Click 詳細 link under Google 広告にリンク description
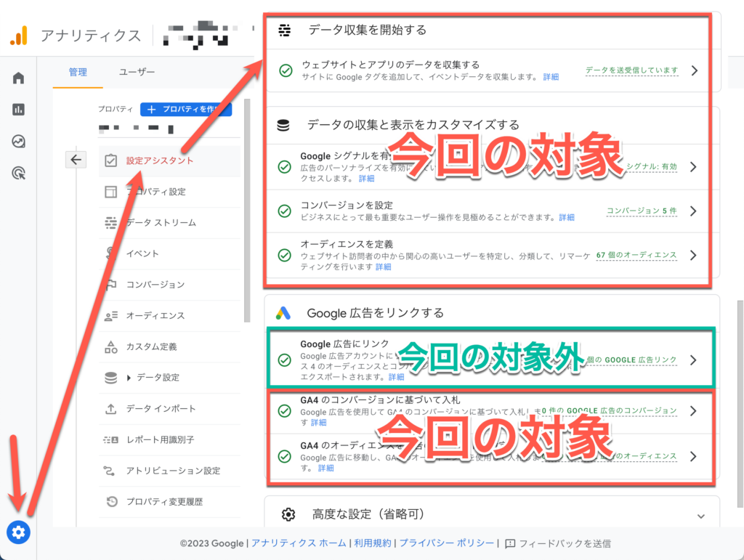 396,377
